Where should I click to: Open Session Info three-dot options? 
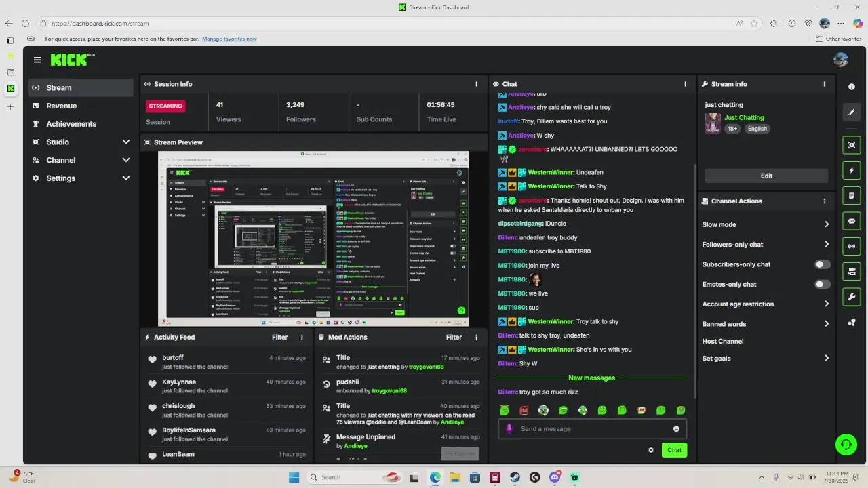coord(476,84)
